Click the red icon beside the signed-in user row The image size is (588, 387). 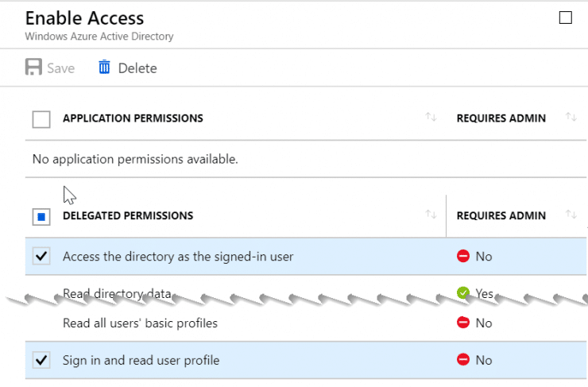click(463, 257)
